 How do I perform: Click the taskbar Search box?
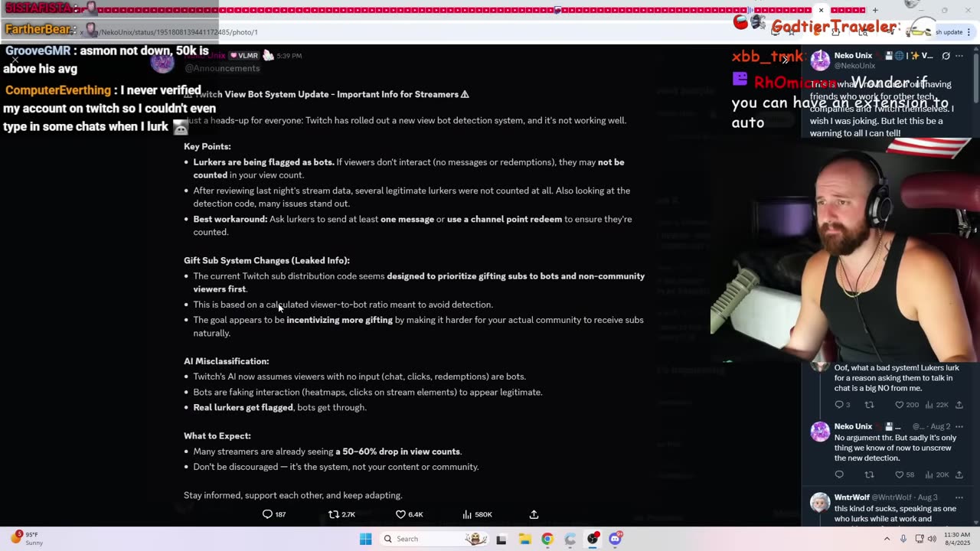point(435,539)
